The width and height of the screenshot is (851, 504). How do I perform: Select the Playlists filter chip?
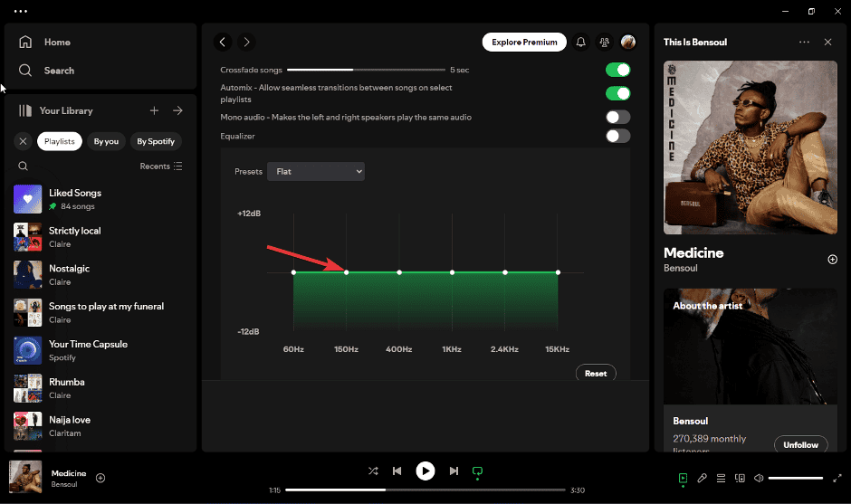pyautogui.click(x=60, y=141)
